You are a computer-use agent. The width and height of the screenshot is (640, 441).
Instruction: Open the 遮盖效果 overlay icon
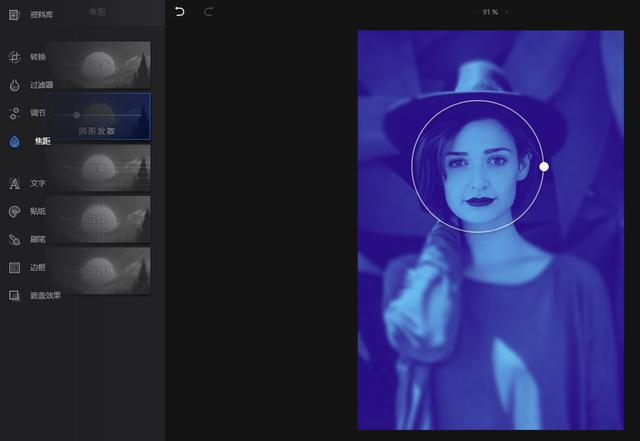tap(14, 296)
